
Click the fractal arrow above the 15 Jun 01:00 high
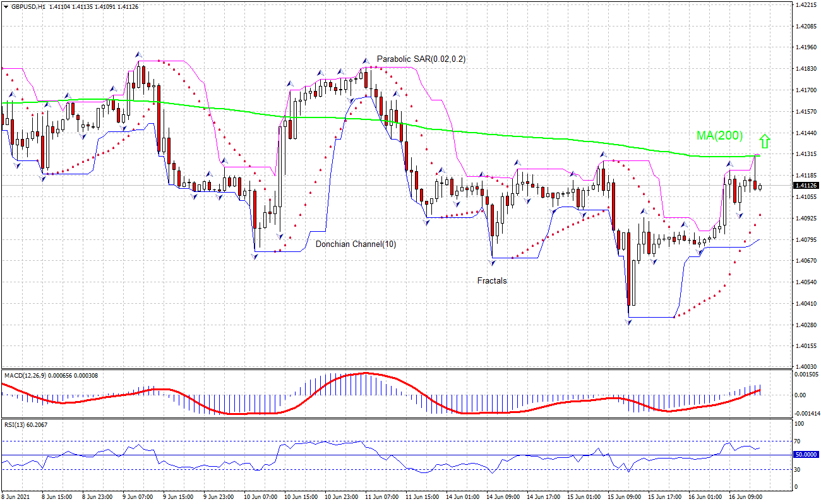602,154
